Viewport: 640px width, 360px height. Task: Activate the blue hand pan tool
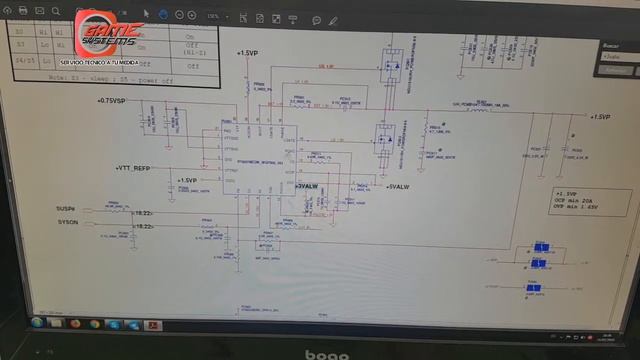pyautogui.click(x=163, y=14)
